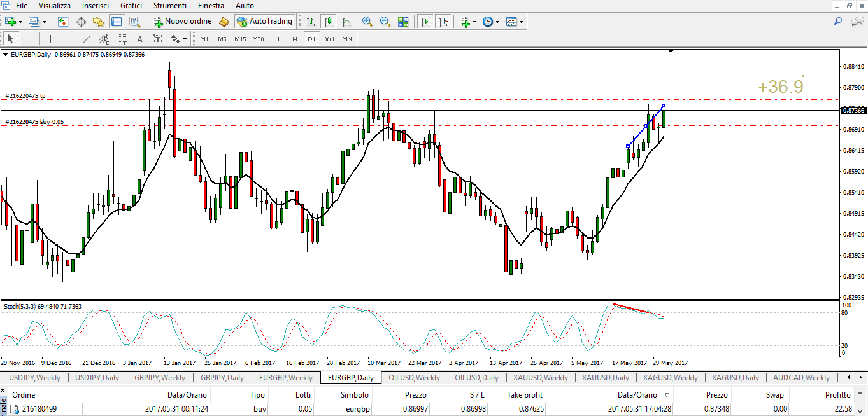This screenshot has width=868, height=416.
Task: Select the Fibonacci Retracement tool
Action: (x=122, y=39)
